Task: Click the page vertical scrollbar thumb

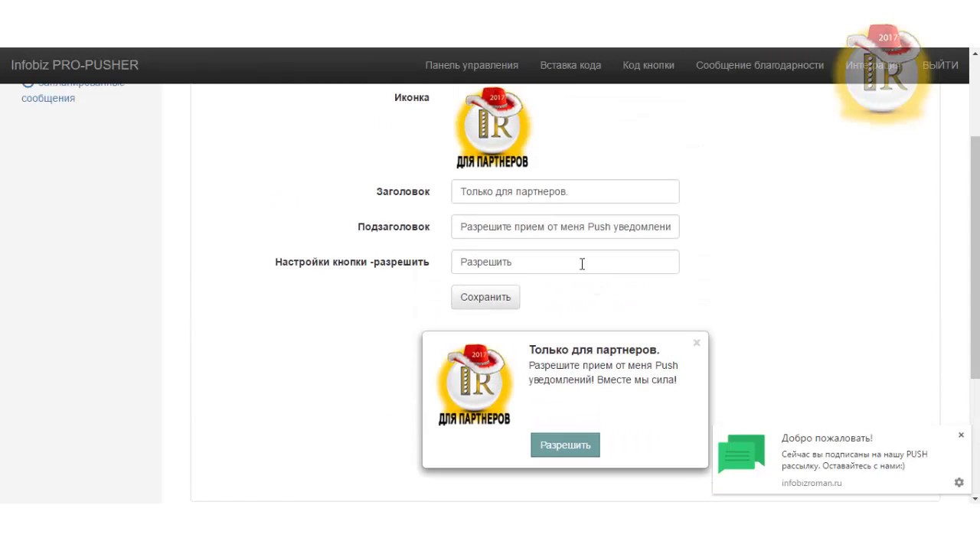Action: tap(975, 256)
